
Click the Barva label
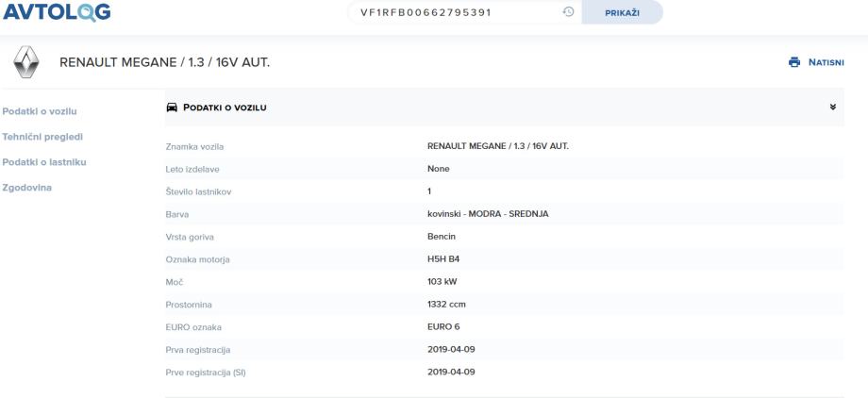click(x=177, y=214)
